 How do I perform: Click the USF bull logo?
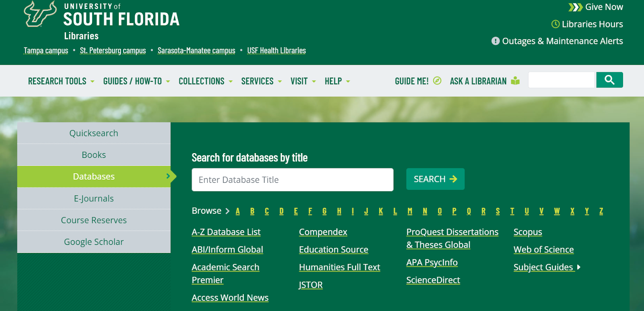point(40,14)
